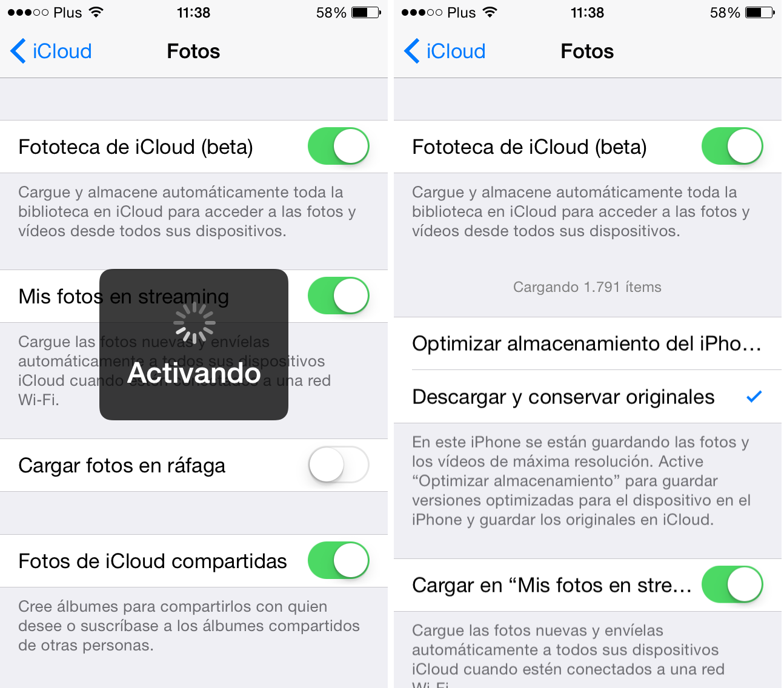The width and height of the screenshot is (784, 688).
Task: Tap the battery icon on the left status bar
Action: tap(367, 12)
